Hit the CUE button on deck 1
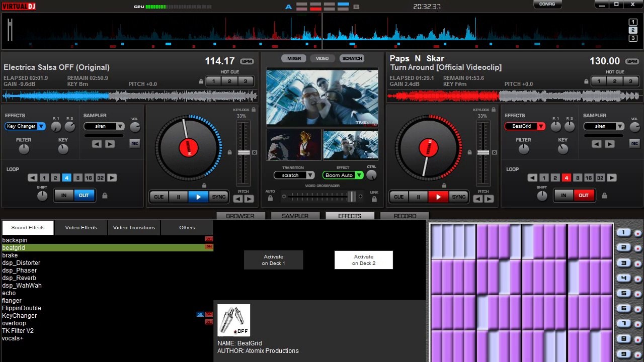 158,197
